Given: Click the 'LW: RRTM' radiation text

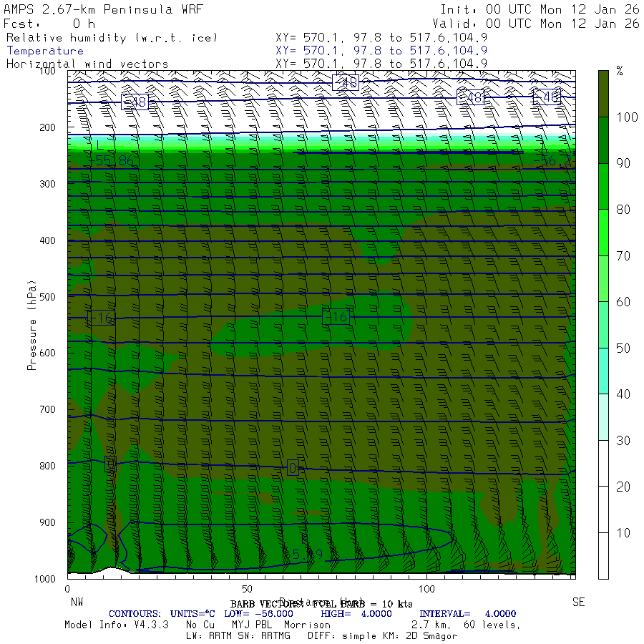Looking at the screenshot, I should tap(209, 636).
